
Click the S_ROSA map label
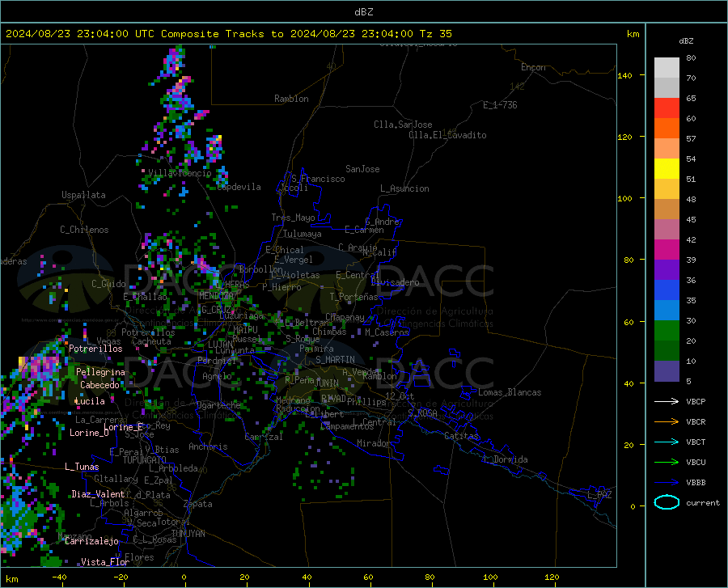(x=422, y=412)
